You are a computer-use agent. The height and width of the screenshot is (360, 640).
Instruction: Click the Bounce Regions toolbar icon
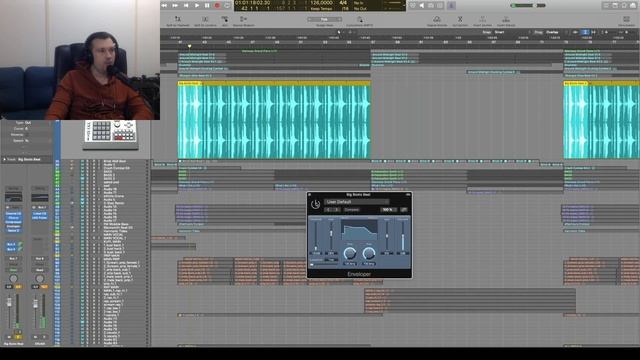pos(243,20)
